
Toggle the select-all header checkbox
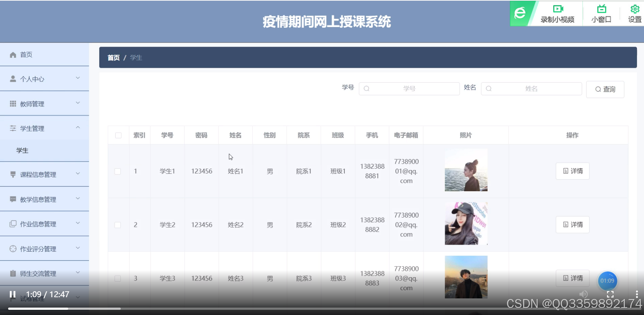tap(118, 135)
